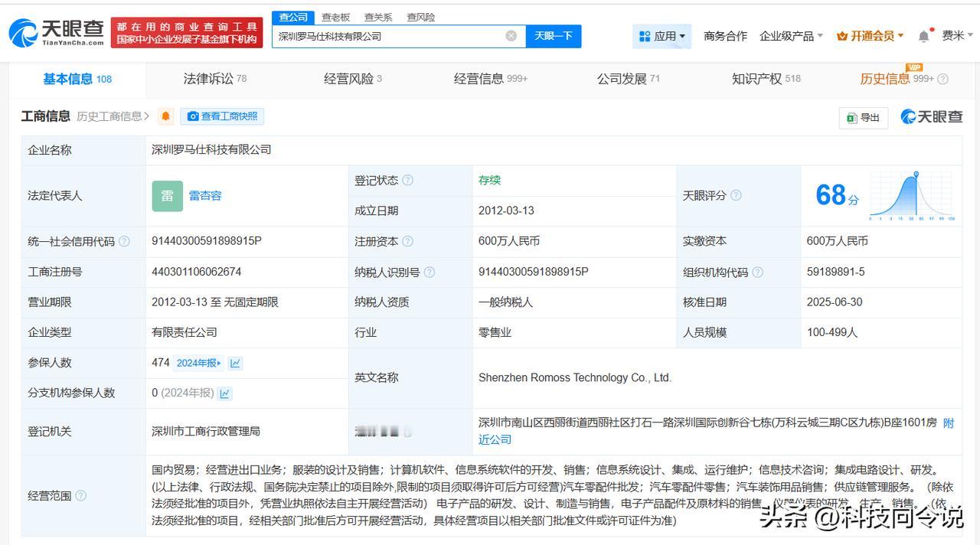Viewport: 980px width, 545px height.
Task: Click the 导出 export button
Action: tap(864, 117)
